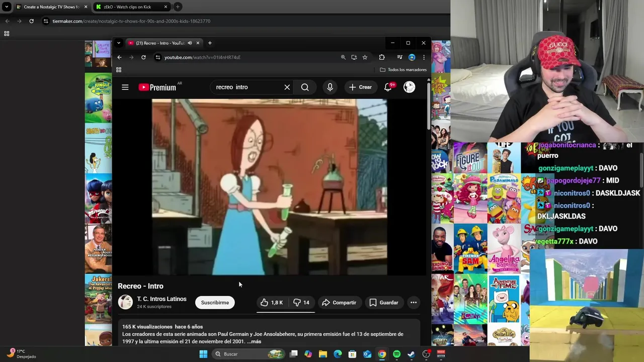Open 'Todos los marcadores' bookmarks folder
This screenshot has height=362, width=644.
pyautogui.click(x=403, y=70)
